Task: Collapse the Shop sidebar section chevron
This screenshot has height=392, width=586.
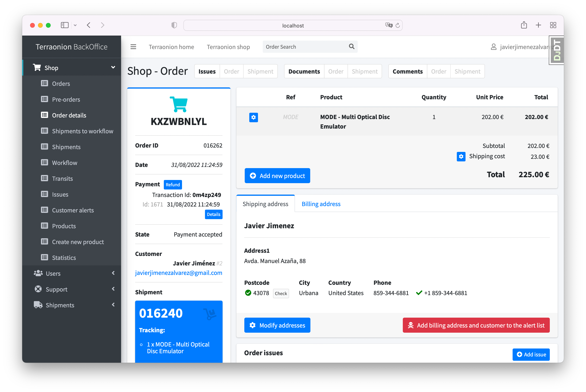Action: coord(113,67)
